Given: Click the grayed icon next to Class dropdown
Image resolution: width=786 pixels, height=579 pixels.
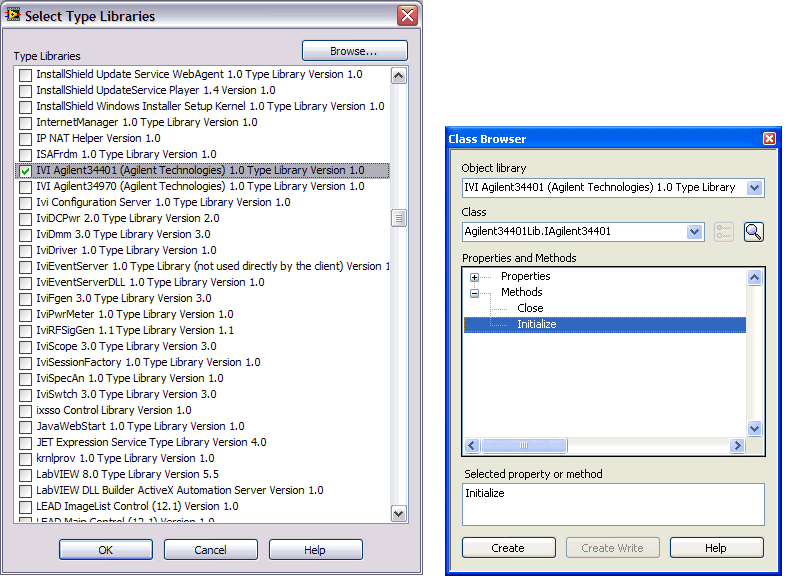Looking at the screenshot, I should (724, 232).
